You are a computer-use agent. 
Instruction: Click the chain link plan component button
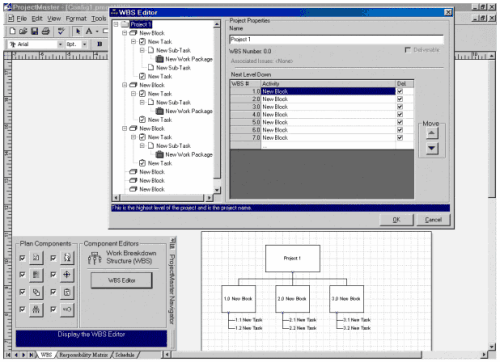pos(36,292)
